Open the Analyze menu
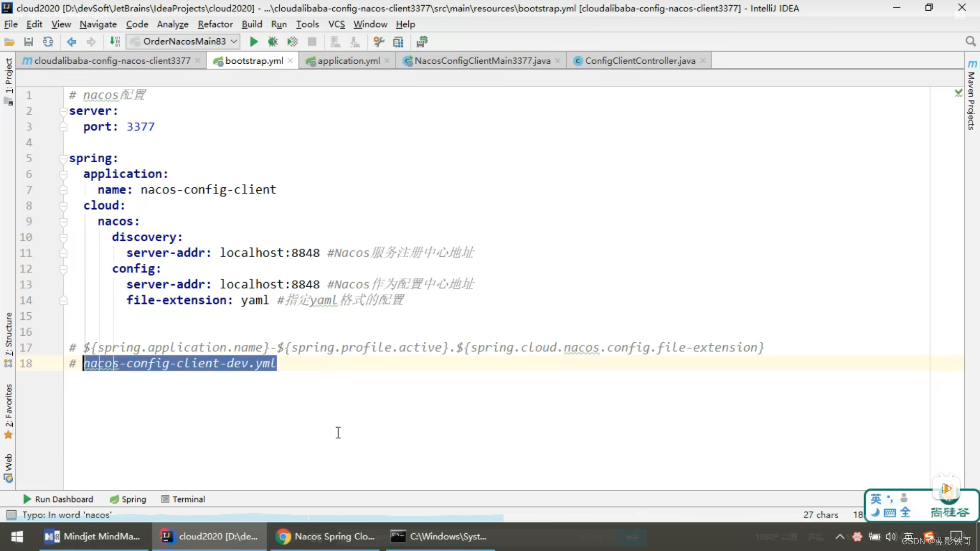Viewport: 980px width, 551px height. [173, 24]
